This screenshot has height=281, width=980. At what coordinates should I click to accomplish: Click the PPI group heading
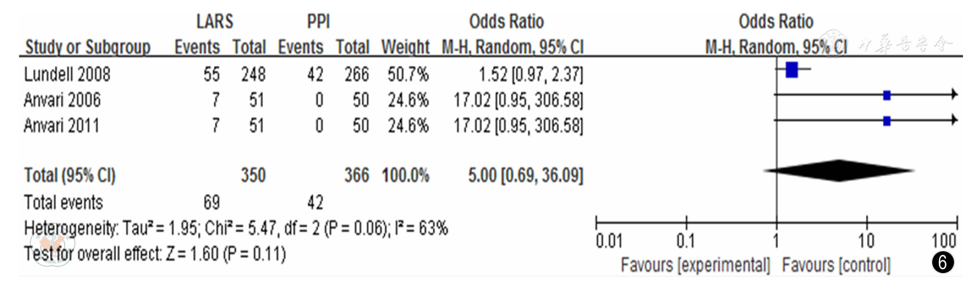coord(318,21)
